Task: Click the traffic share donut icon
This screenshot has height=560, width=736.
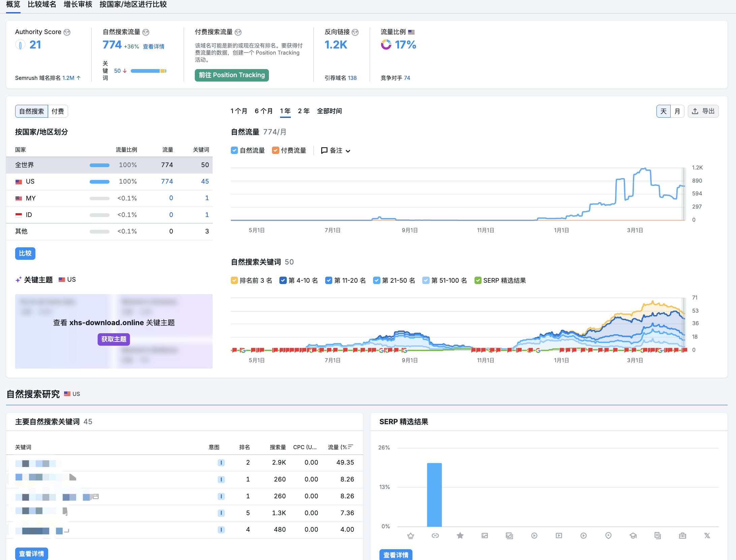Action: (x=386, y=44)
